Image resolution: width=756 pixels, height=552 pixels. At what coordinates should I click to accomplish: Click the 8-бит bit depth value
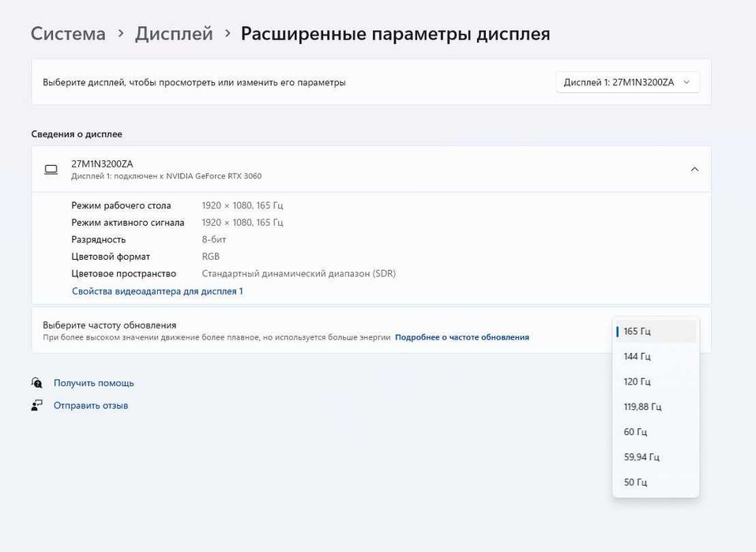pos(213,239)
